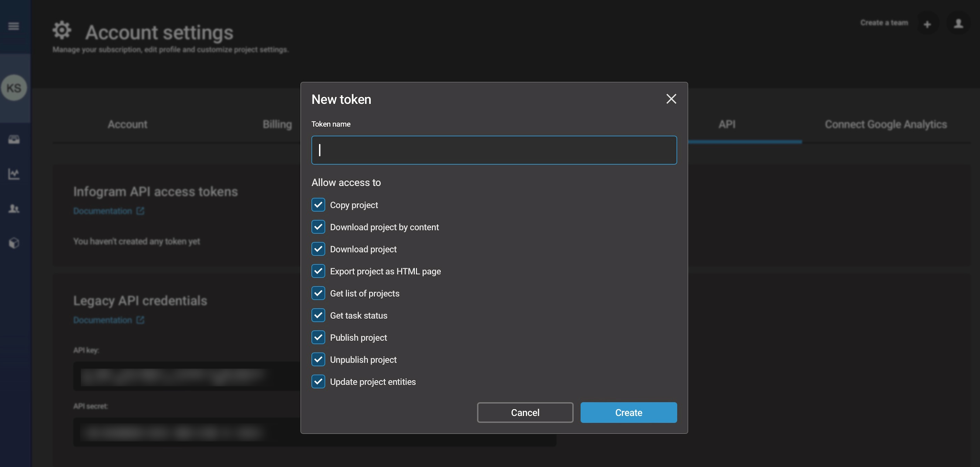Click the Create button

(x=628, y=413)
